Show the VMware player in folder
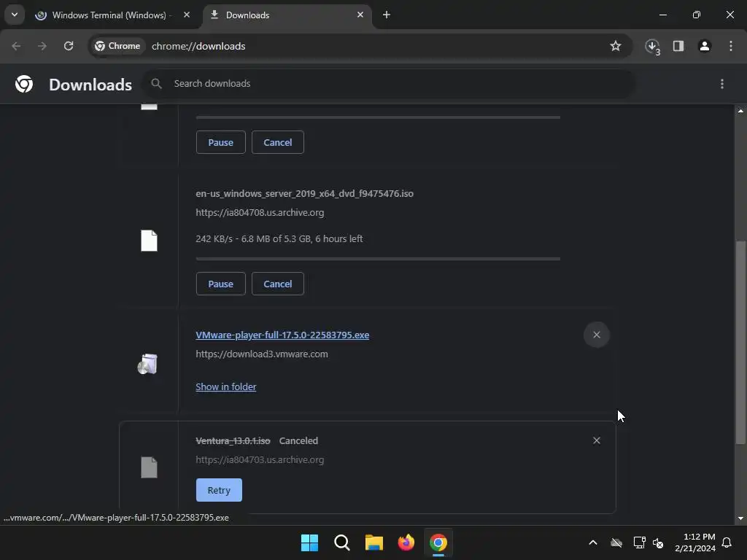This screenshot has height=560, width=747. 226,386
